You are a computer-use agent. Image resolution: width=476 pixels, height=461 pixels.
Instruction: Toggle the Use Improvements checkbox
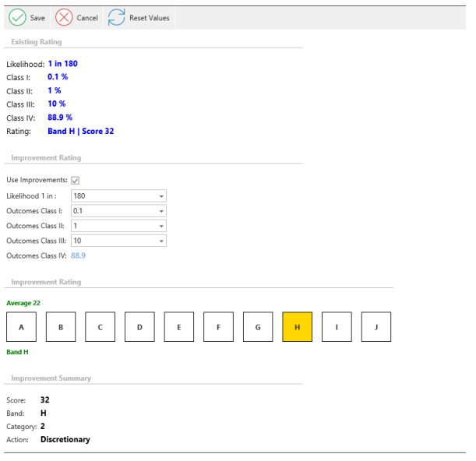pyautogui.click(x=76, y=181)
